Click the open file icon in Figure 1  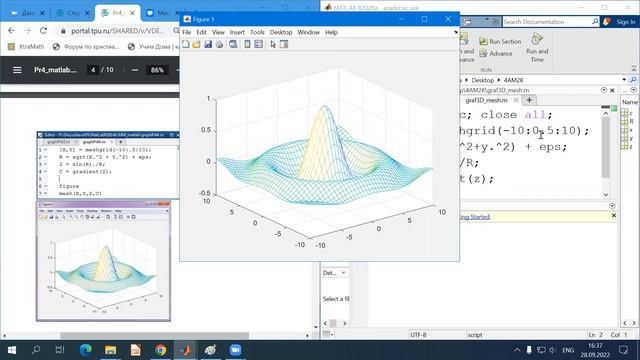[197, 44]
